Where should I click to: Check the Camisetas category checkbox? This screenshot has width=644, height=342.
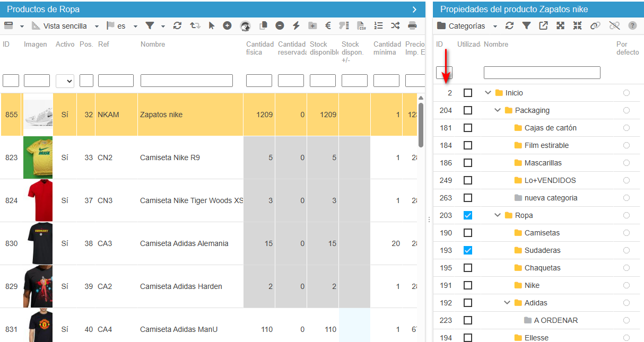pyautogui.click(x=468, y=233)
